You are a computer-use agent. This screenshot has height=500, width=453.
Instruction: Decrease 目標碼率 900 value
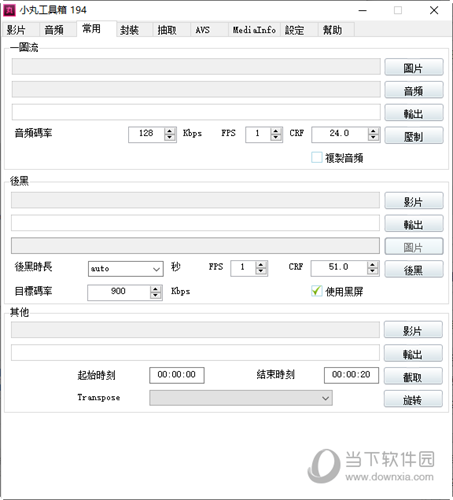pos(155,296)
